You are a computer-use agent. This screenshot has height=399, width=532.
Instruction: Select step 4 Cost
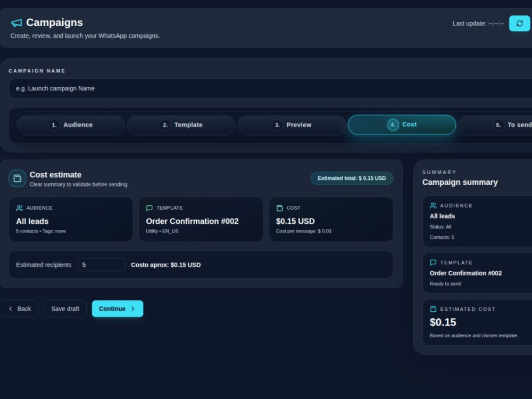[402, 124]
